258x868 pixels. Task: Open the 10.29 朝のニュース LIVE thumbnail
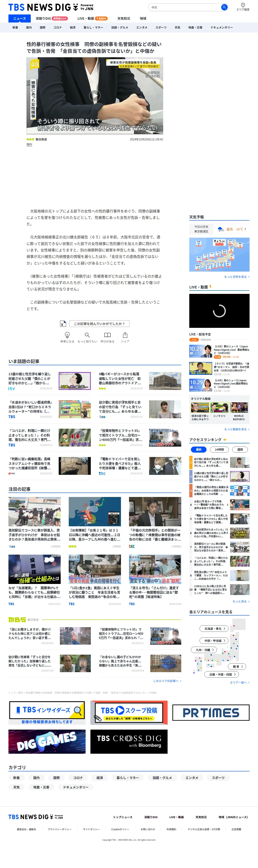(x=201, y=351)
